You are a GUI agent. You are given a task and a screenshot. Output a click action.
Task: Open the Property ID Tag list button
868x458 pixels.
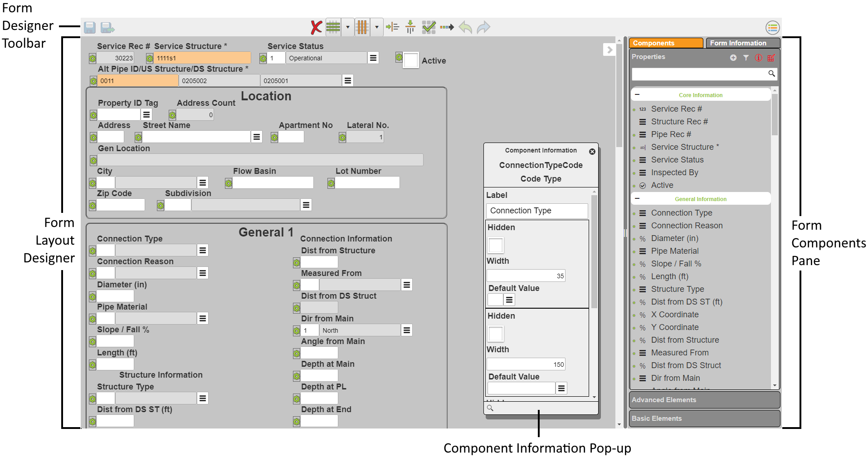pyautogui.click(x=146, y=114)
